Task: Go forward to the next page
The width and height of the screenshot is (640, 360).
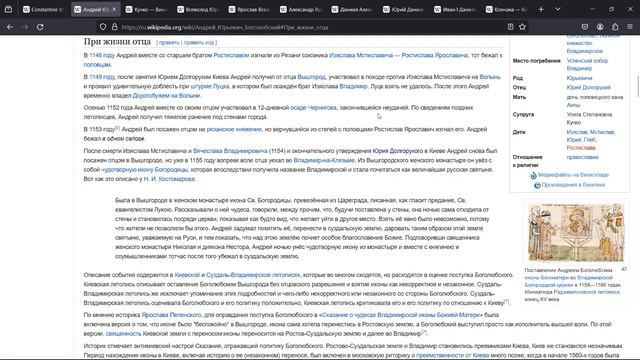Action: 25,27
